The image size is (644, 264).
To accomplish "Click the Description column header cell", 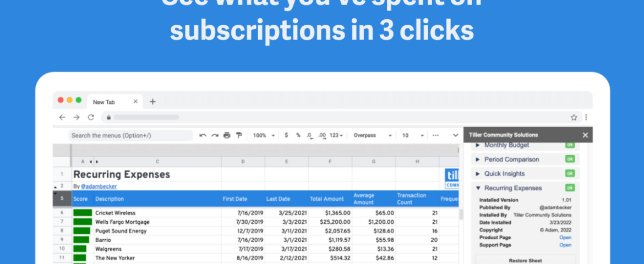I will [x=157, y=199].
